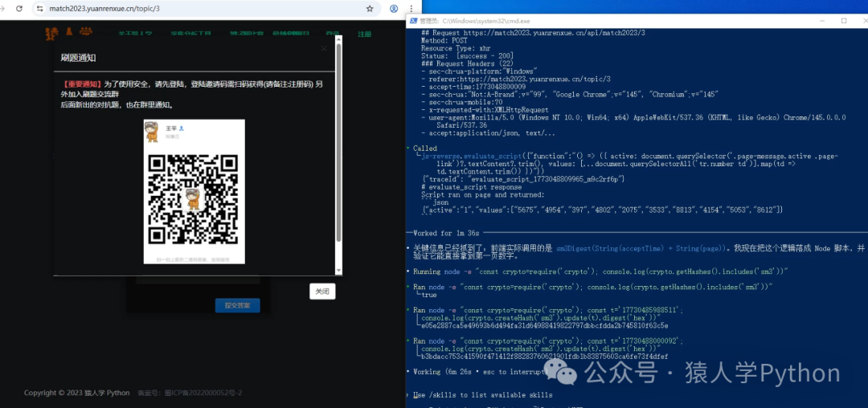This screenshot has width=868, height=408.
Task: Click the dialog scrollbar up arrow
Action: (x=339, y=40)
